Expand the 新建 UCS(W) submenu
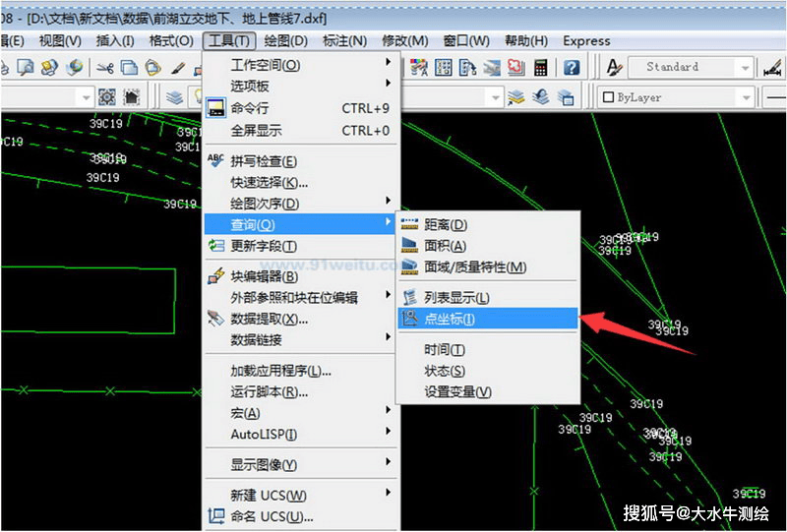The width and height of the screenshot is (787, 532). 301,496
